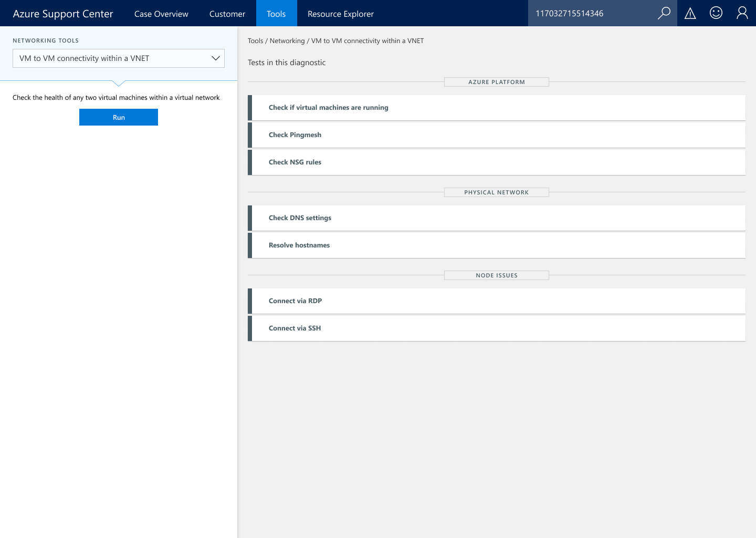Expand the Check NSG rules row
Image resolution: width=756 pixels, height=538 pixels.
point(497,162)
